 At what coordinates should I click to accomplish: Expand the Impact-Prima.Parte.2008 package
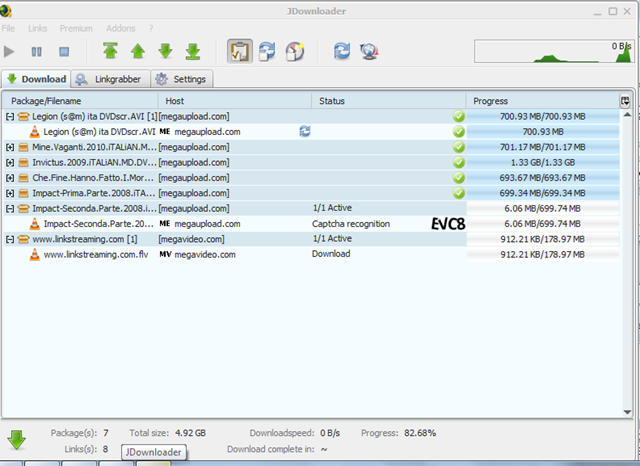pyautogui.click(x=10, y=193)
